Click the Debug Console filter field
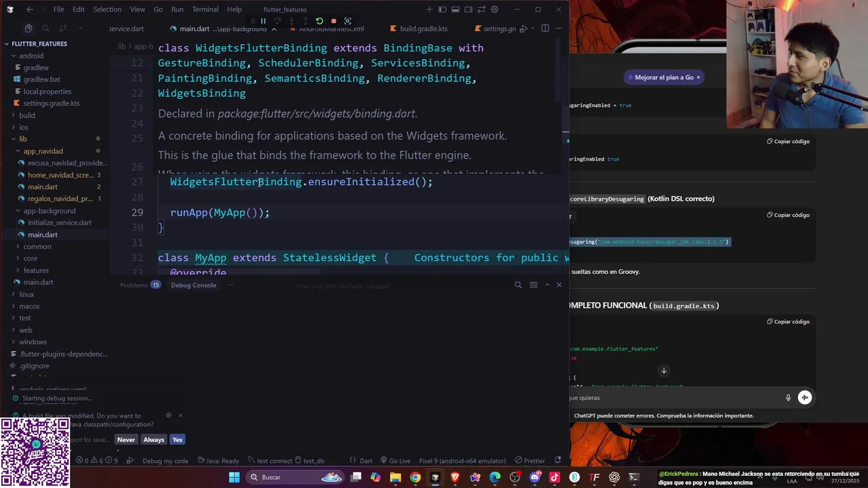The width and height of the screenshot is (868, 488). pyautogui.click(x=401, y=285)
